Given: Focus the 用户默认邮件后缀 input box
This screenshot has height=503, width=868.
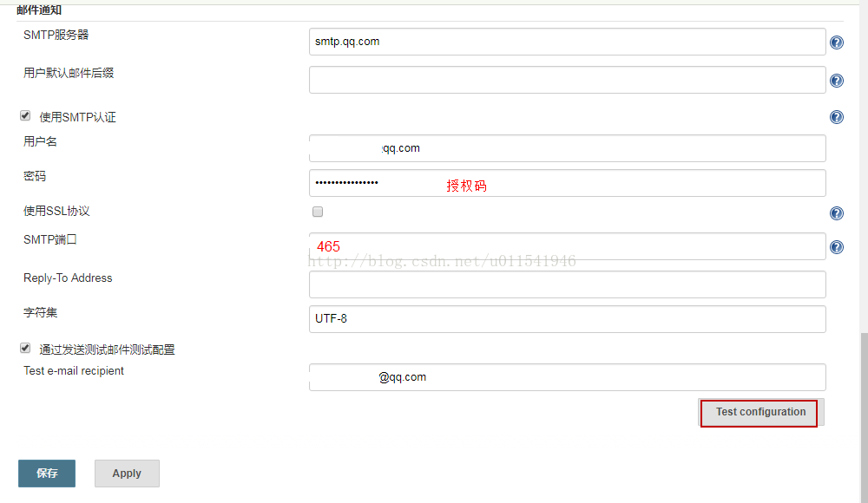Looking at the screenshot, I should click(x=564, y=79).
